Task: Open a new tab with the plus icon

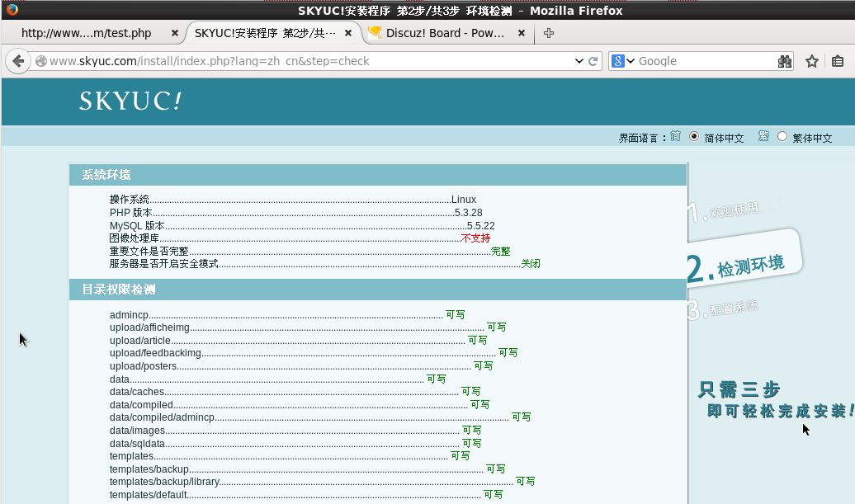Action: pos(549,33)
